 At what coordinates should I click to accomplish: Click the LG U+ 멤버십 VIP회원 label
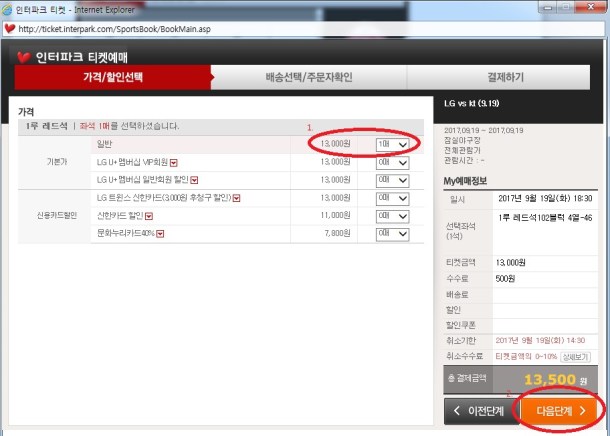pyautogui.click(x=132, y=162)
